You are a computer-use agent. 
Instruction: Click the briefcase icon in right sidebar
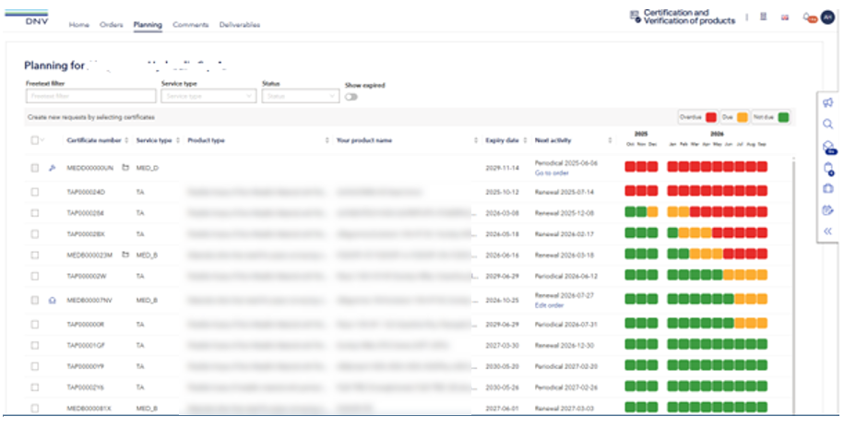point(827,189)
